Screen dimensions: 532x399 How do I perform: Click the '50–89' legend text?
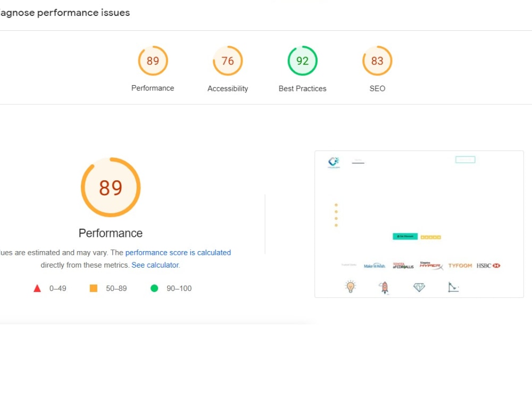[117, 288]
